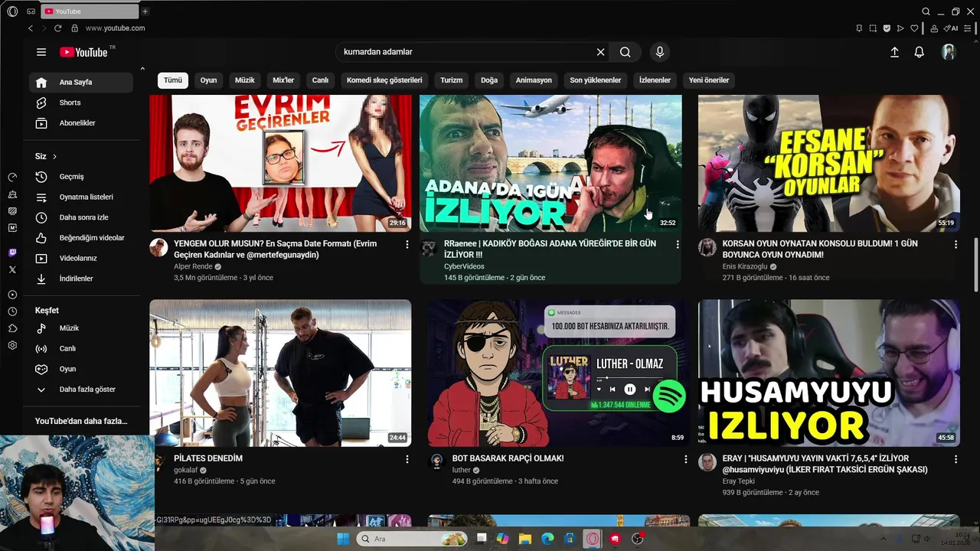Screen dimensions: 980x551
Task: Open Daha sonra izle list
Action: (x=80, y=217)
